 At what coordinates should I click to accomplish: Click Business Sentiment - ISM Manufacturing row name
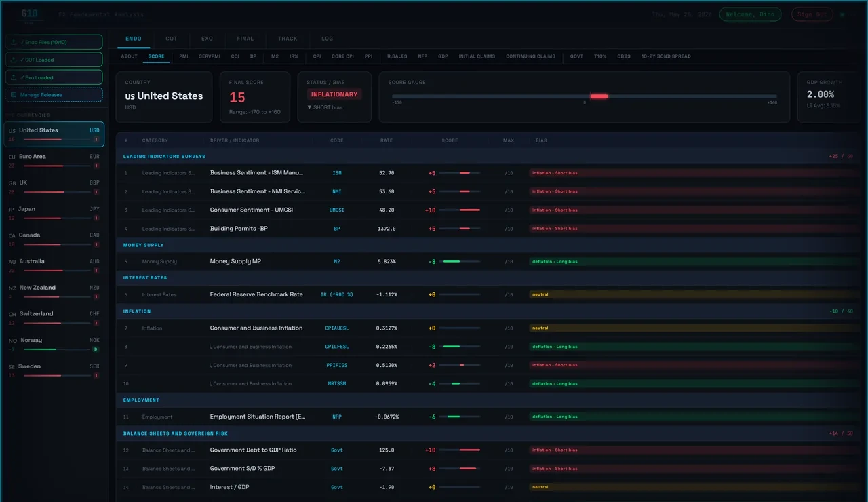tap(256, 172)
